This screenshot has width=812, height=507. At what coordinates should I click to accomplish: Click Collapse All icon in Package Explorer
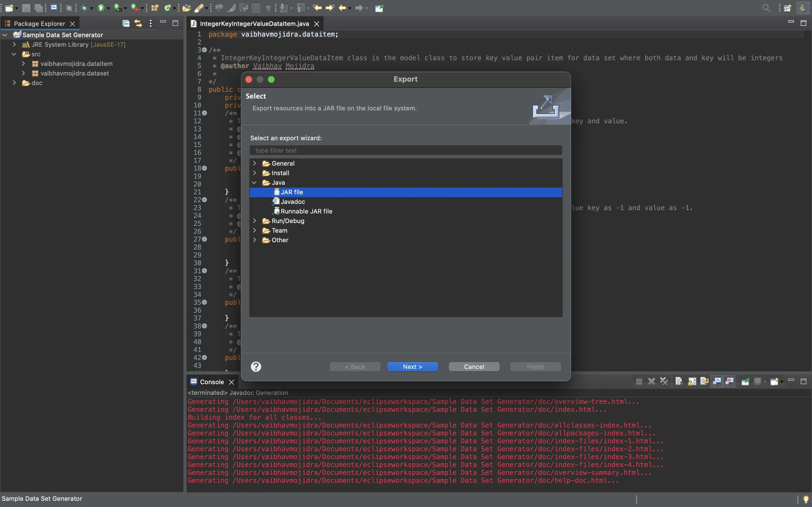pyautogui.click(x=126, y=23)
